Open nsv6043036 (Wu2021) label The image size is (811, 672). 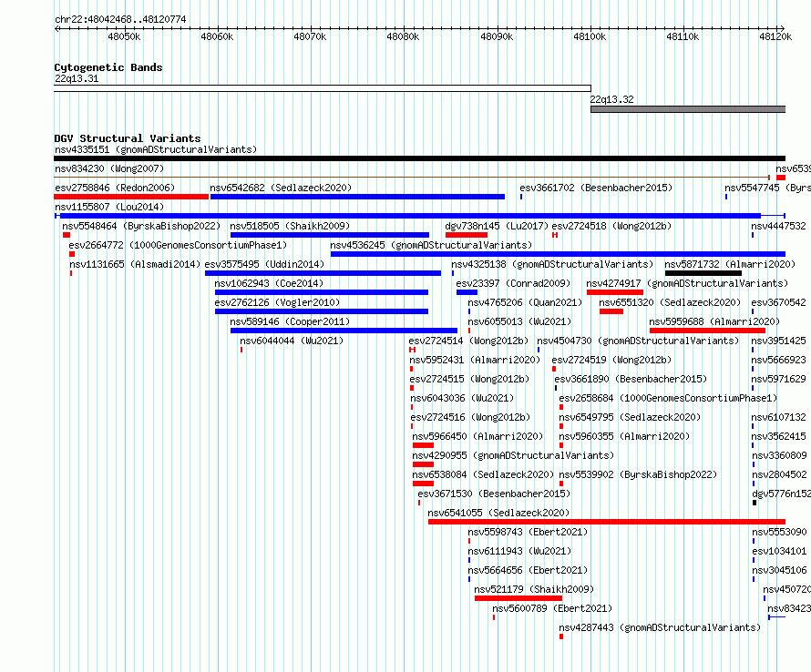coord(462,399)
